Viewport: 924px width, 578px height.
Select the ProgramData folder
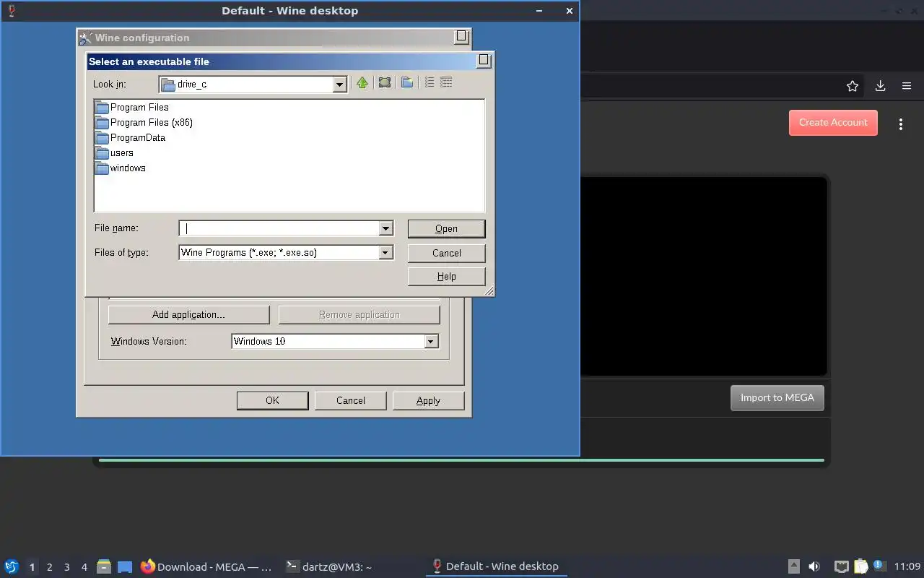tap(130, 137)
